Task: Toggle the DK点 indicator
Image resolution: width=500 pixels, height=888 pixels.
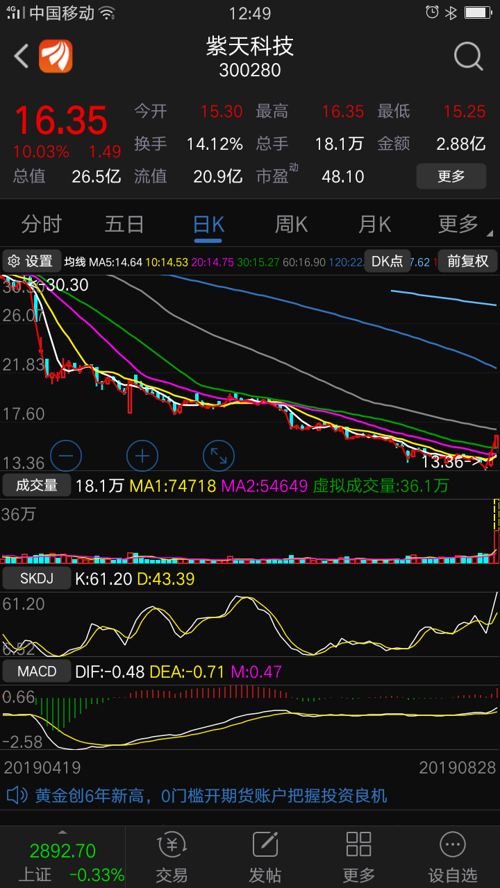Action: 387,261
